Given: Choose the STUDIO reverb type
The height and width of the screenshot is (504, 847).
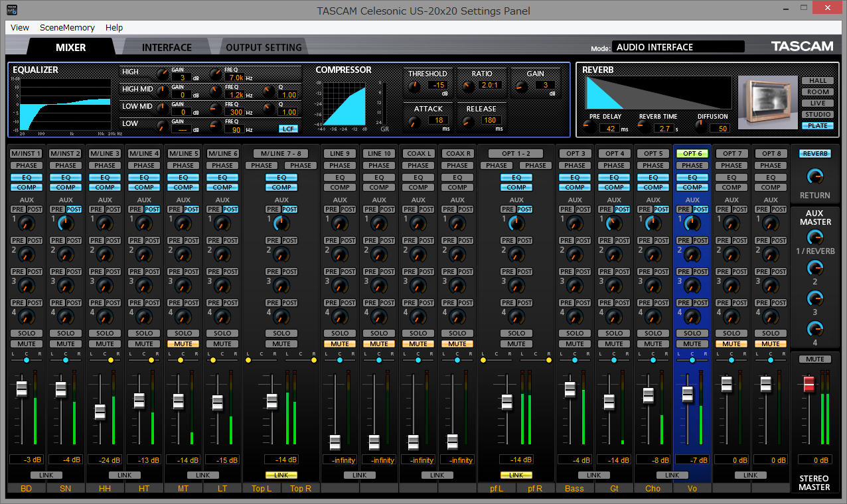Looking at the screenshot, I should point(818,115).
